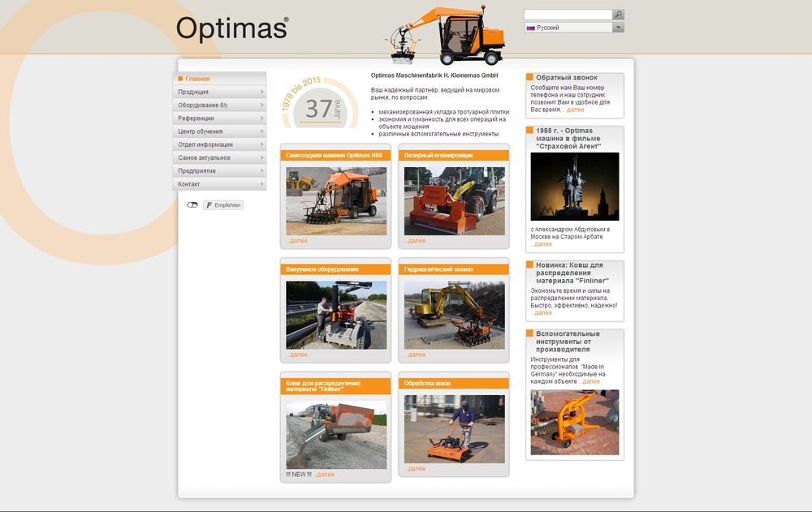Click the Гидравлический захват header

point(454,269)
